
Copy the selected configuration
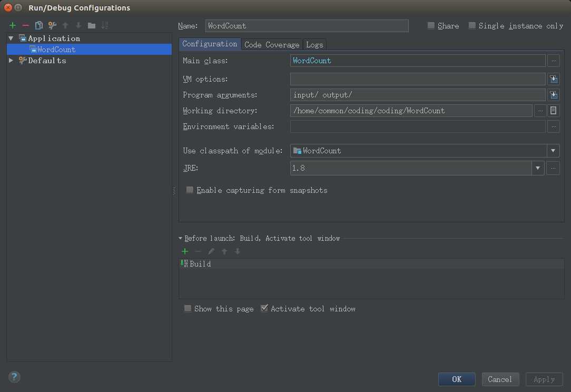point(38,25)
